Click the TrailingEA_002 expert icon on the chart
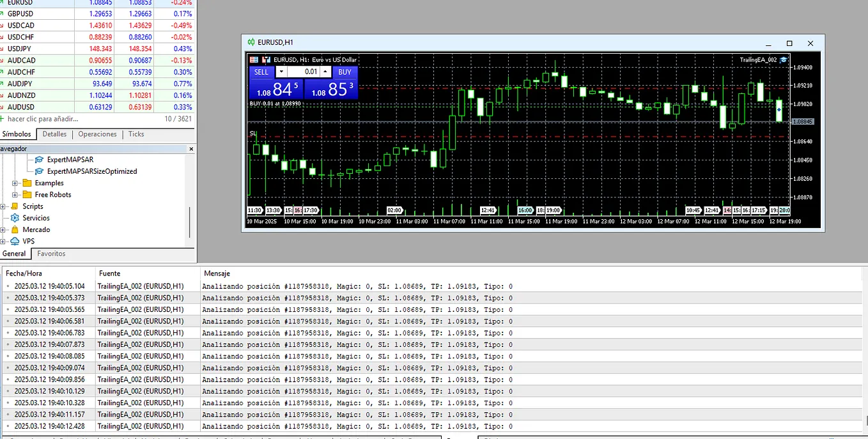Viewport: 868px width, 439px height. 784,59
